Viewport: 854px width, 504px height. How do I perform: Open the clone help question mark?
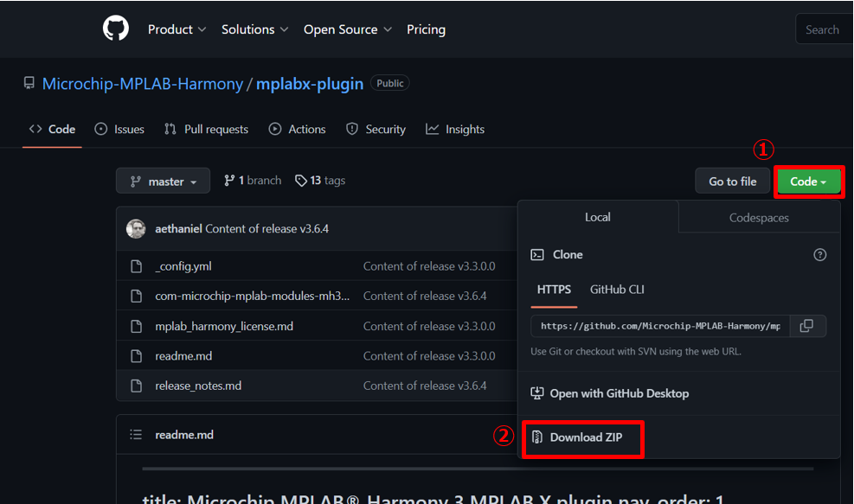click(x=819, y=255)
